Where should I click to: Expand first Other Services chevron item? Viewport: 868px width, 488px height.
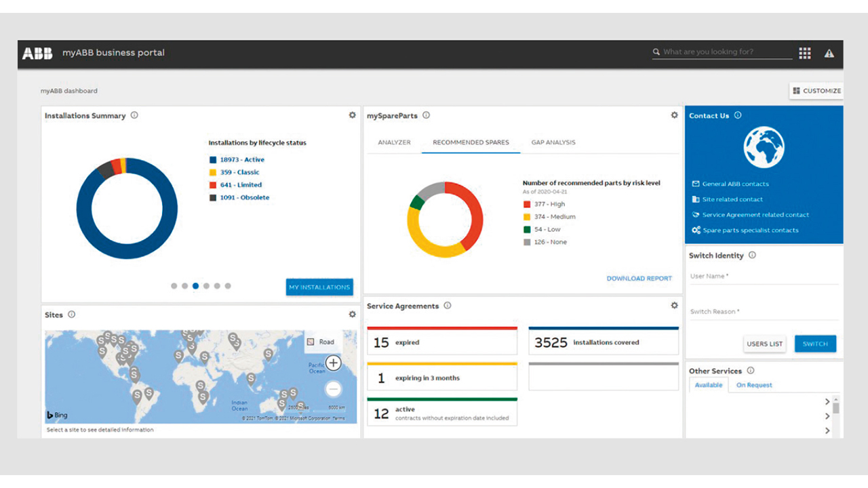click(x=827, y=402)
